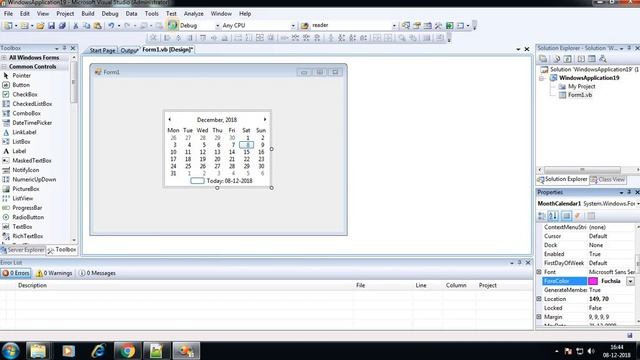
Task: Click the Save floppy disk icon
Action: [x=51, y=26]
